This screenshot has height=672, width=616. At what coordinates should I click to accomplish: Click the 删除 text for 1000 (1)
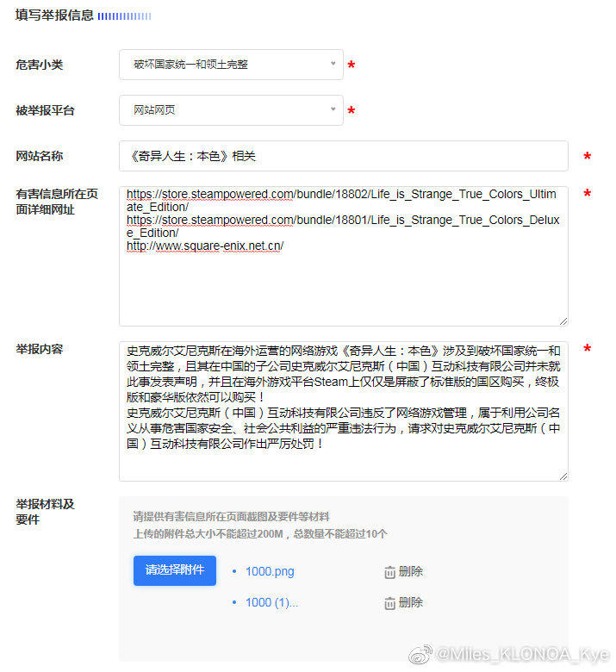[411, 603]
